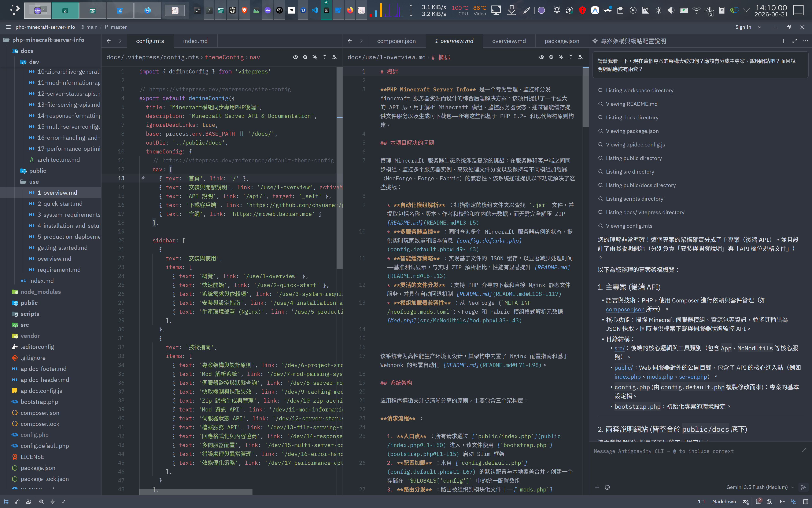Click the config.mts vertical scrollbar thumb
This screenshot has width=812, height=508.
click(x=339, y=167)
